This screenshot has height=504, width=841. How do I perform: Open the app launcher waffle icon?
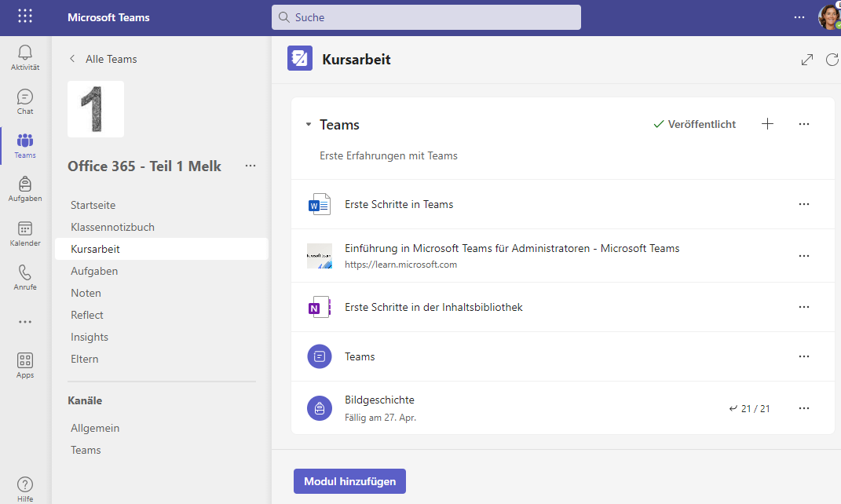point(24,16)
